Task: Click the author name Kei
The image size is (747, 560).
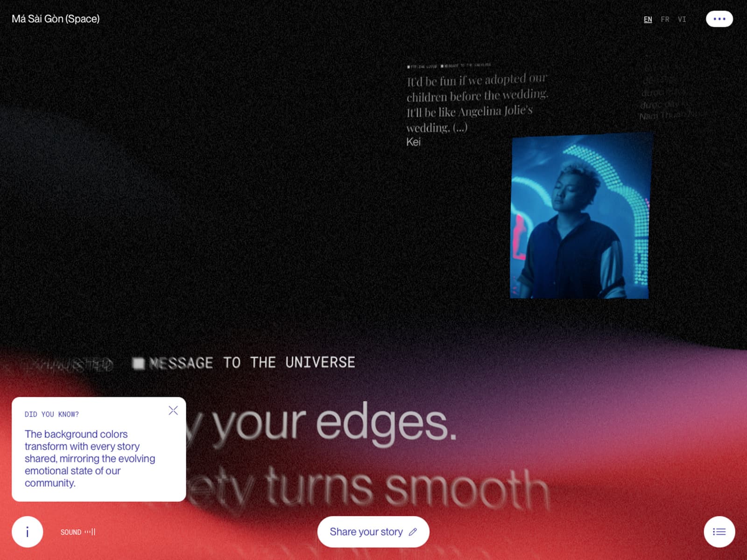Action: click(413, 142)
